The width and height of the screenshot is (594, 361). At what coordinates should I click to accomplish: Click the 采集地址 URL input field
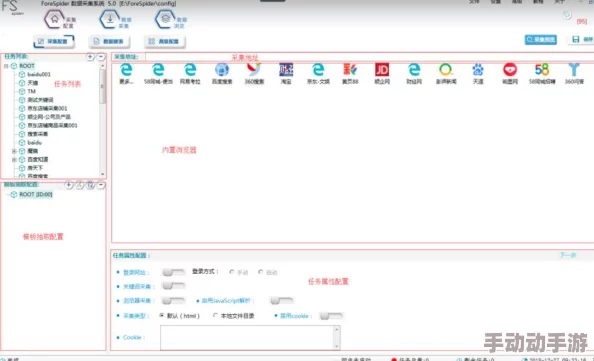pos(369,57)
